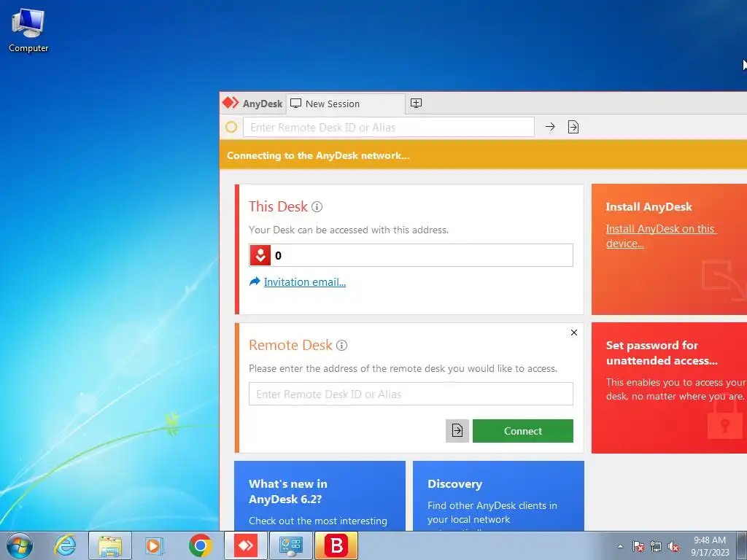Viewport: 747px width, 560px height.
Task: Click the AnyDesk taskbar button
Action: point(245,545)
